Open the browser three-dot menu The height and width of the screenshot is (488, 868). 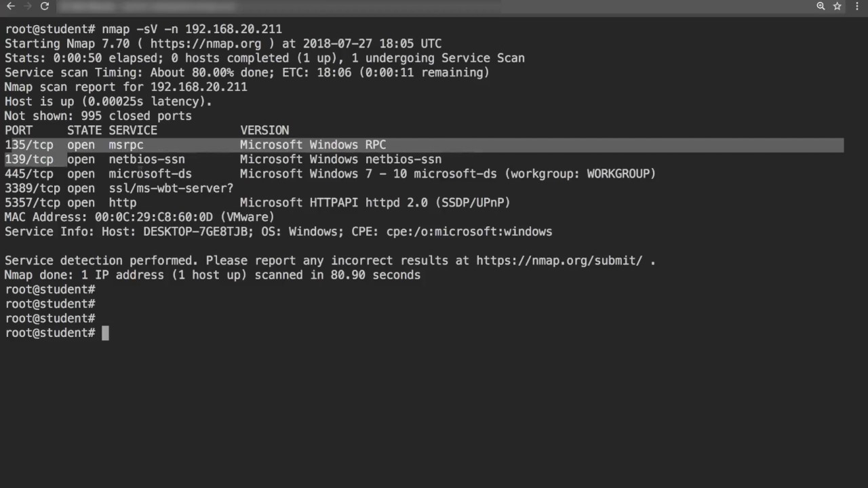click(856, 6)
